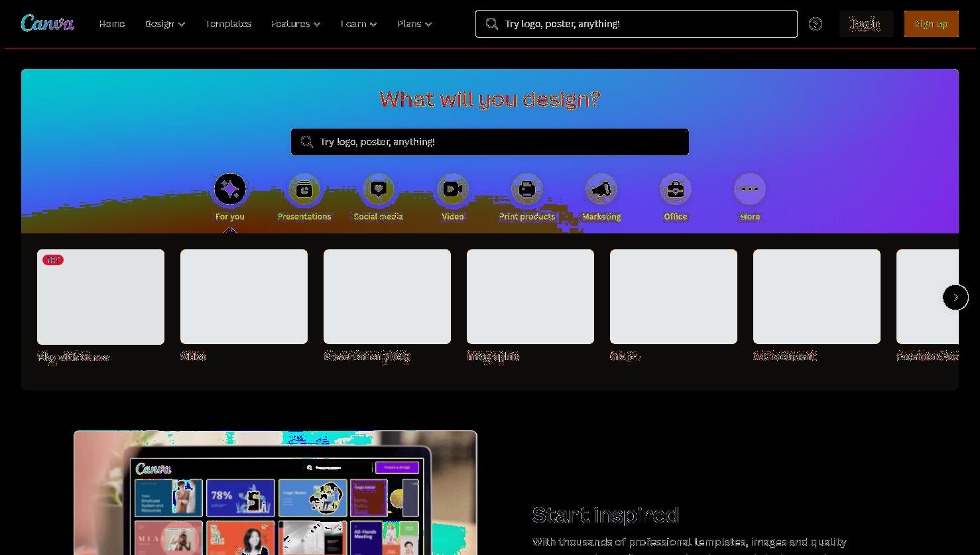The image size is (980, 555).
Task: Click the Start inspired heading
Action: [605, 515]
